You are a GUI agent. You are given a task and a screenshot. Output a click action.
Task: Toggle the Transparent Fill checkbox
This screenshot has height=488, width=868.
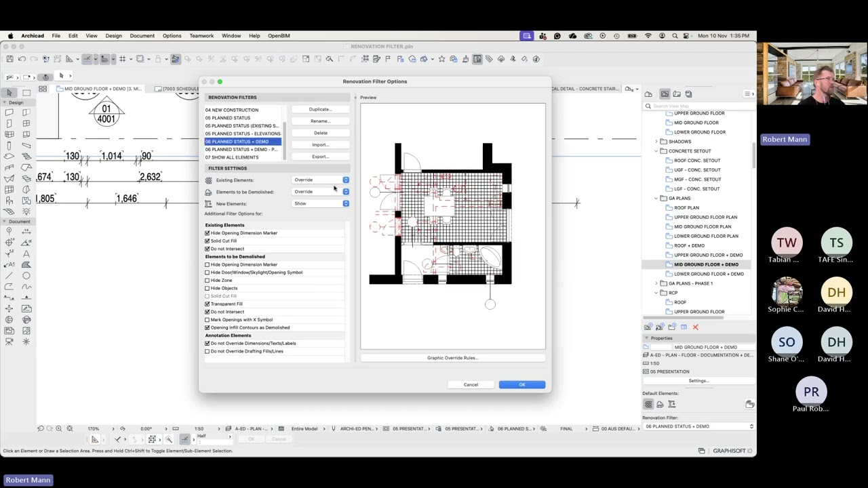pyautogui.click(x=208, y=304)
